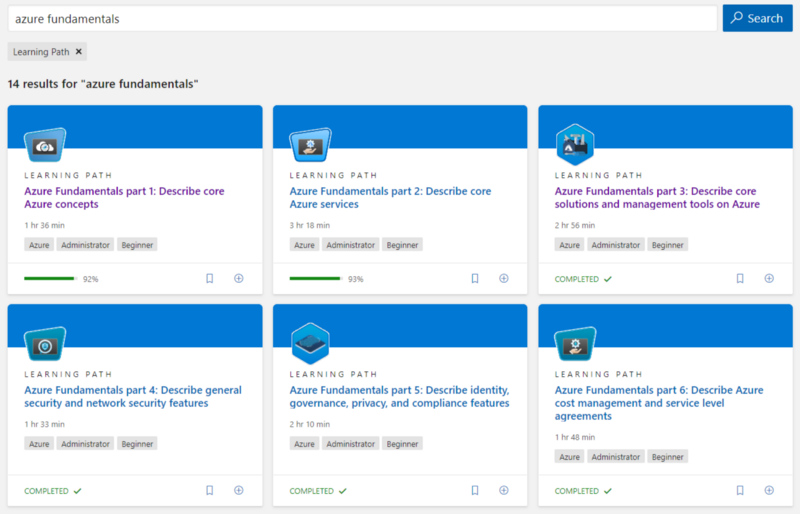Add part 1 to a collection
800x514 pixels.
[239, 278]
